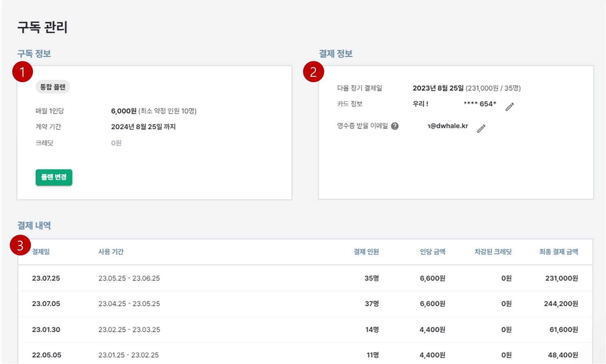Viewport: 606px width, 364px height.
Task: Click the 플랜 변경 button
Action: point(54,177)
